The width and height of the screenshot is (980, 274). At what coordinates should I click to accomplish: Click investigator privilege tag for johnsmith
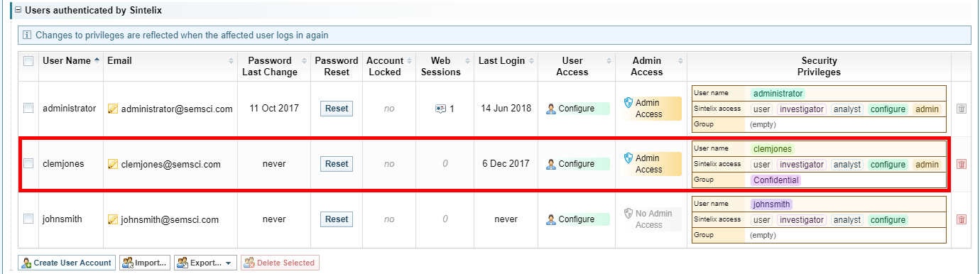802,220
